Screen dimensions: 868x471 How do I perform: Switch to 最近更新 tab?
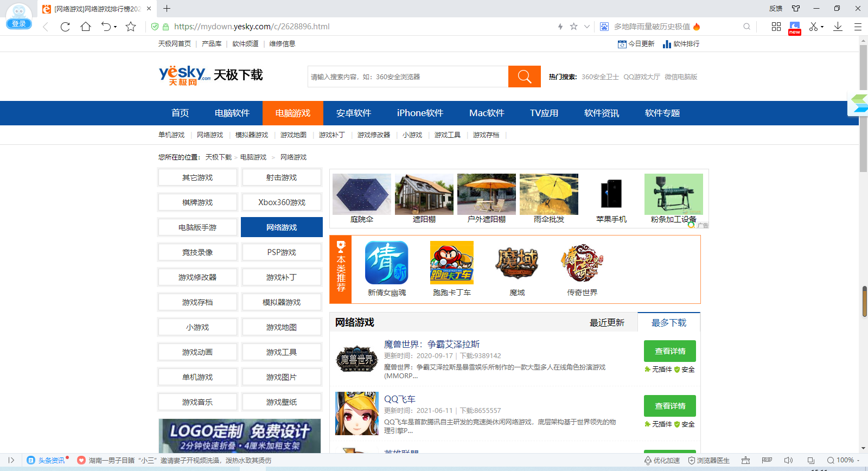click(607, 323)
